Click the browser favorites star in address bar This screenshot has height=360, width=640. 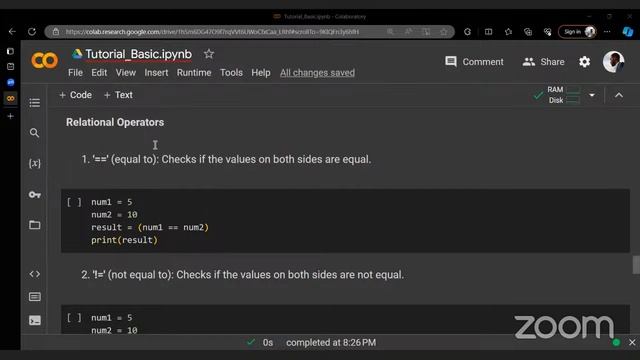[444, 31]
